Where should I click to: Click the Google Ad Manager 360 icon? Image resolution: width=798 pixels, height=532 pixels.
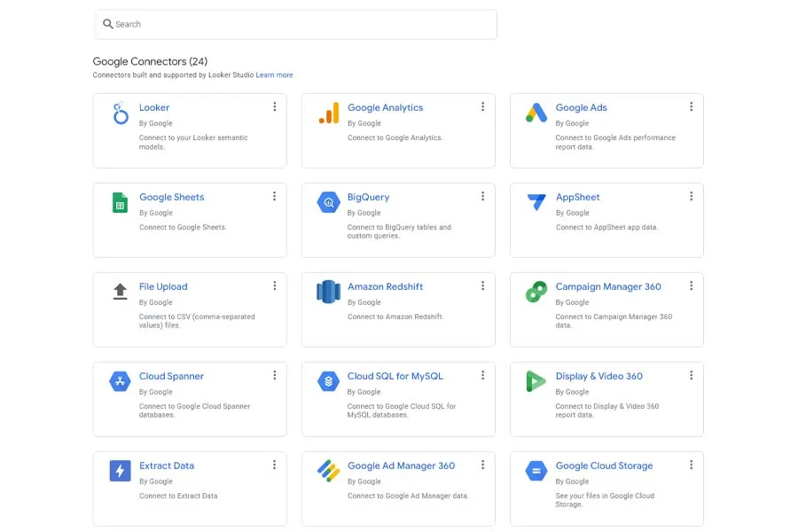(329, 471)
